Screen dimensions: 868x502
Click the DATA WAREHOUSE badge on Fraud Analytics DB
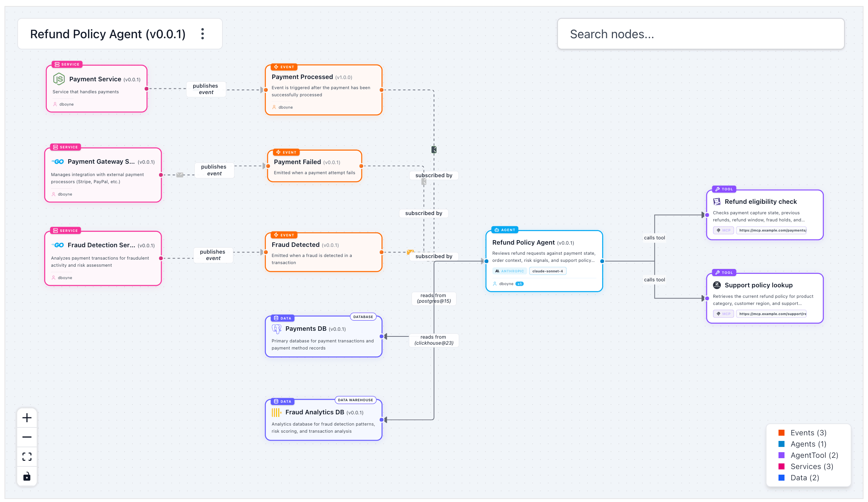pos(355,400)
